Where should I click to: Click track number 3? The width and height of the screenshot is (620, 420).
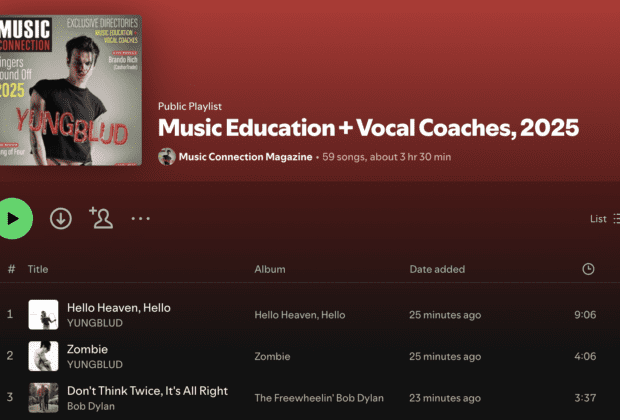[x=10, y=397]
